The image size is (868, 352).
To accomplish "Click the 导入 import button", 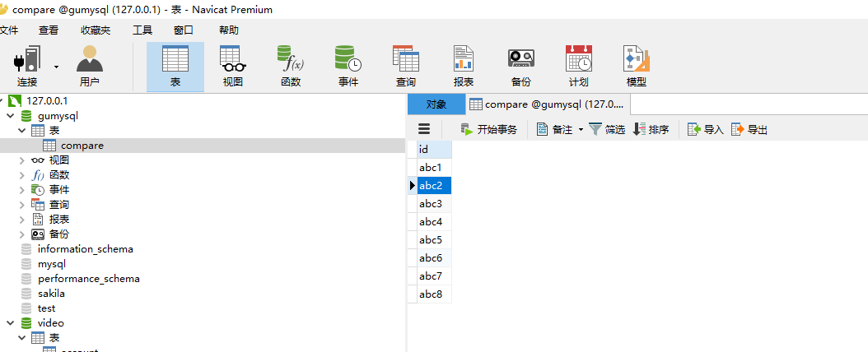I will tap(705, 129).
